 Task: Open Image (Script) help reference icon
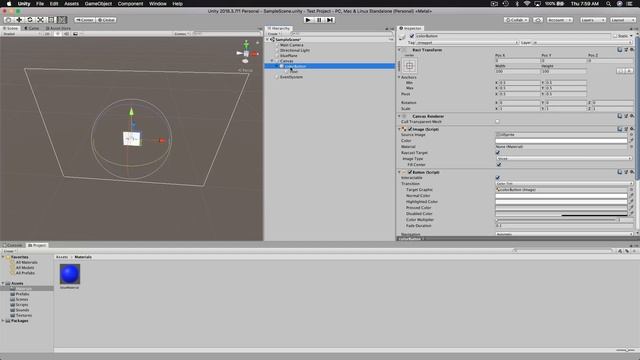620,129
